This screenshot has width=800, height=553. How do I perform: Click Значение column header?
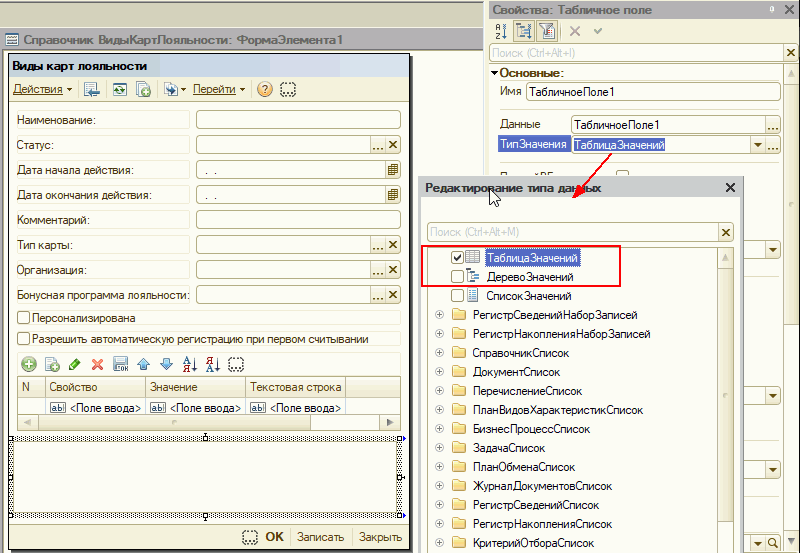pos(195,387)
